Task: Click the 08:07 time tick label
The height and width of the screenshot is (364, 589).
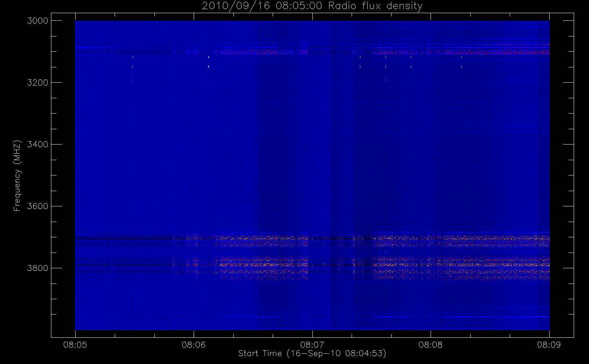Action: click(x=312, y=345)
